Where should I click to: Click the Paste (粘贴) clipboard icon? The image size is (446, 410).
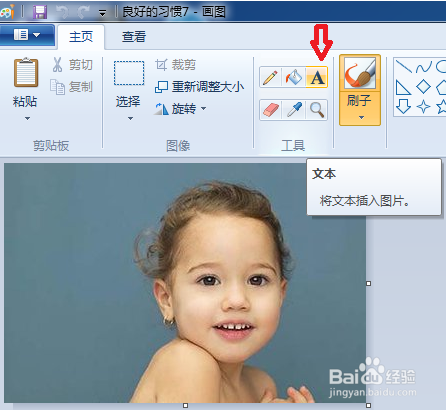tap(26, 72)
